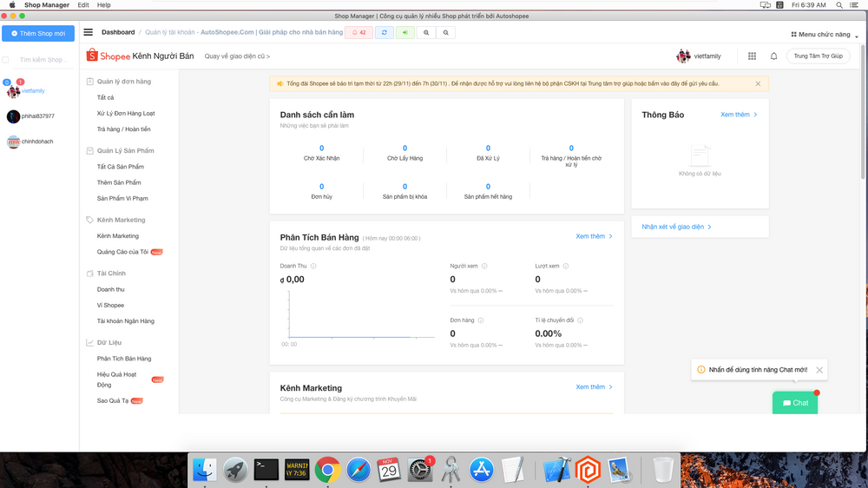Open the green Chat widget
868x488 pixels.
795,403
